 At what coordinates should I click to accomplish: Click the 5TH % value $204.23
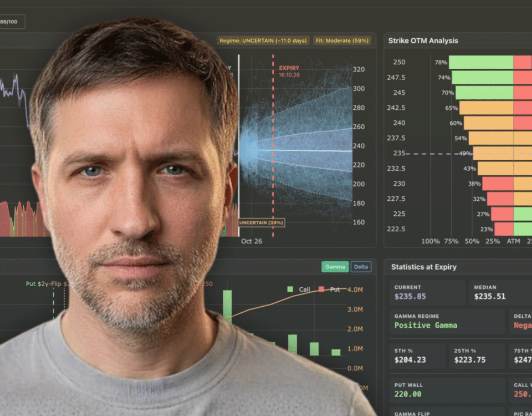click(x=410, y=360)
